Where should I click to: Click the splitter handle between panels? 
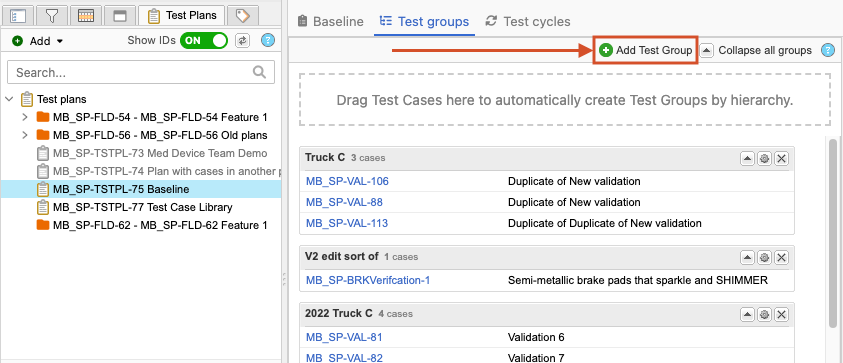point(284,280)
